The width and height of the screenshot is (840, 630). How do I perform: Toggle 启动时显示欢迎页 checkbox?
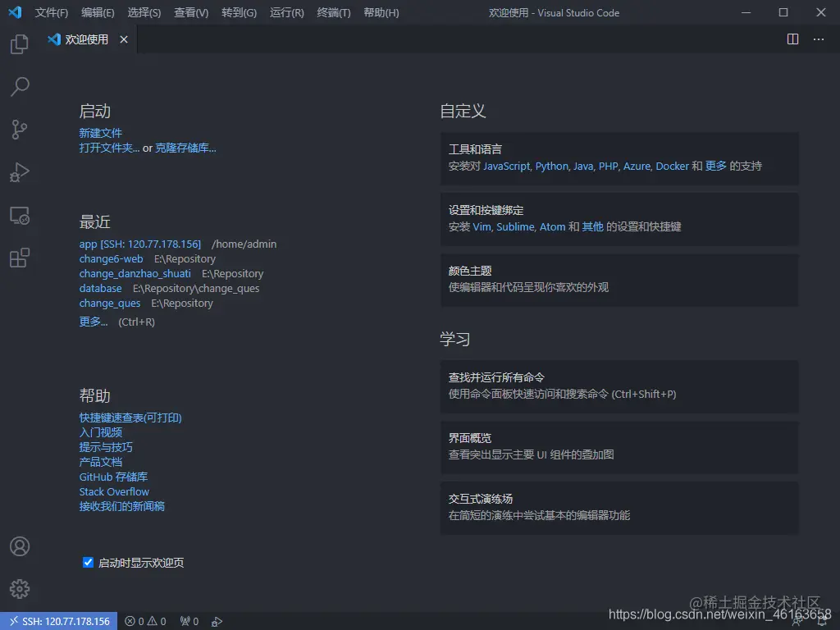coord(88,562)
